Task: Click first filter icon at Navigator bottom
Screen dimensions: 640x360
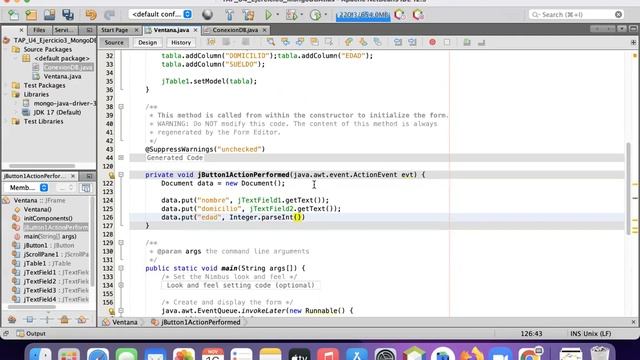Action: pos(12,320)
